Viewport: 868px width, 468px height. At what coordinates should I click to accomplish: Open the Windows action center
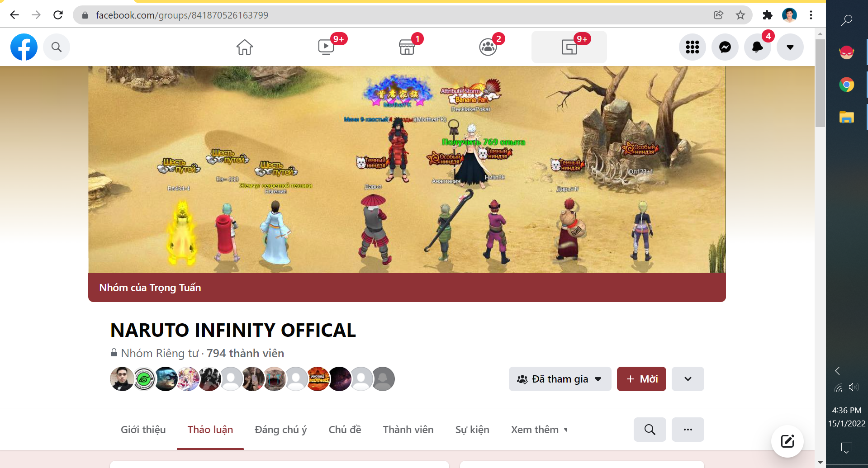click(847, 448)
